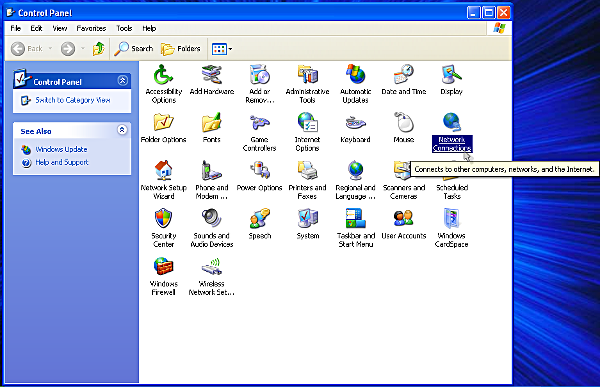Open the System applet
This screenshot has width=600, height=387.
(x=308, y=224)
